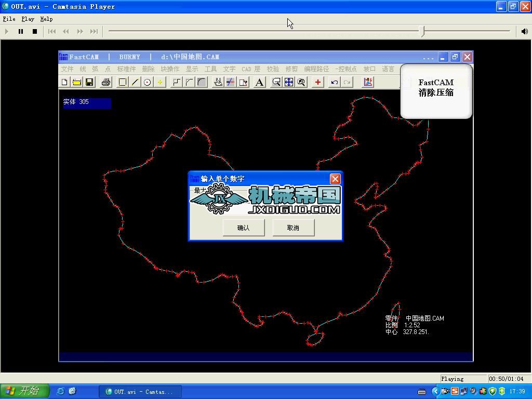Open the FastCAM 删除 menu
Screen dimensions: 532x399
click(148, 69)
